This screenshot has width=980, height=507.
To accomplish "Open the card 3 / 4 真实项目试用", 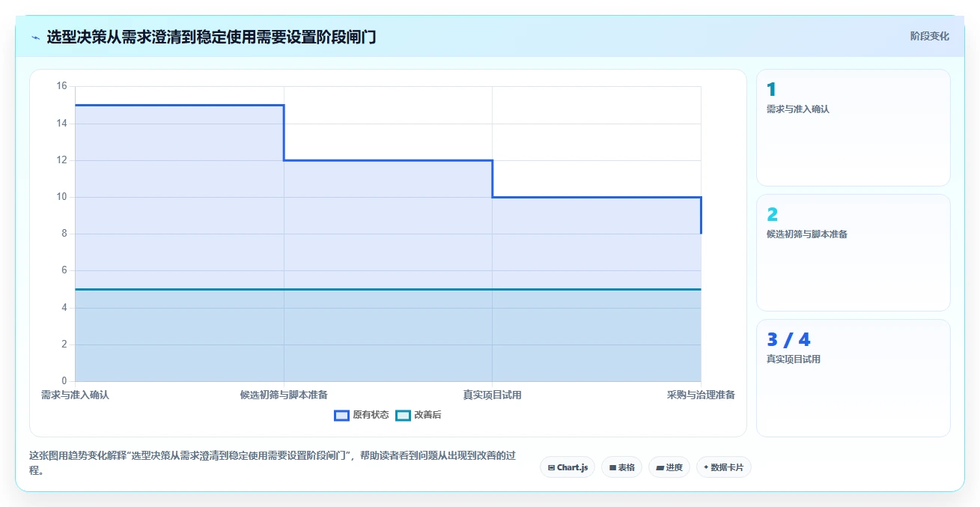I will coord(853,378).
